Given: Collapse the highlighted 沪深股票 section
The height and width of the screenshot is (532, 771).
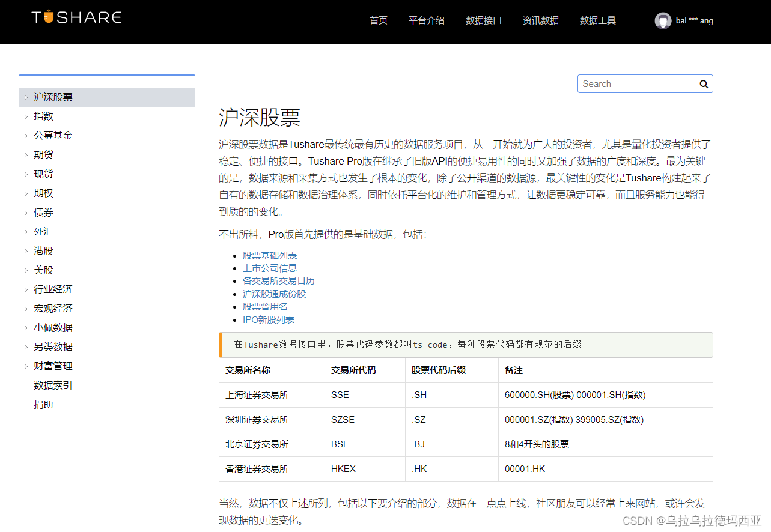Looking at the screenshot, I should (x=26, y=97).
